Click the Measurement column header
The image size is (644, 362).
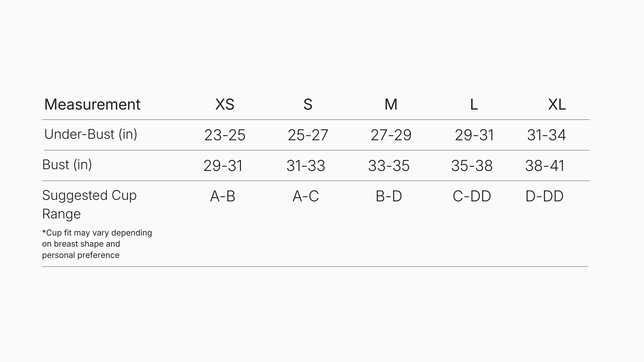92,104
